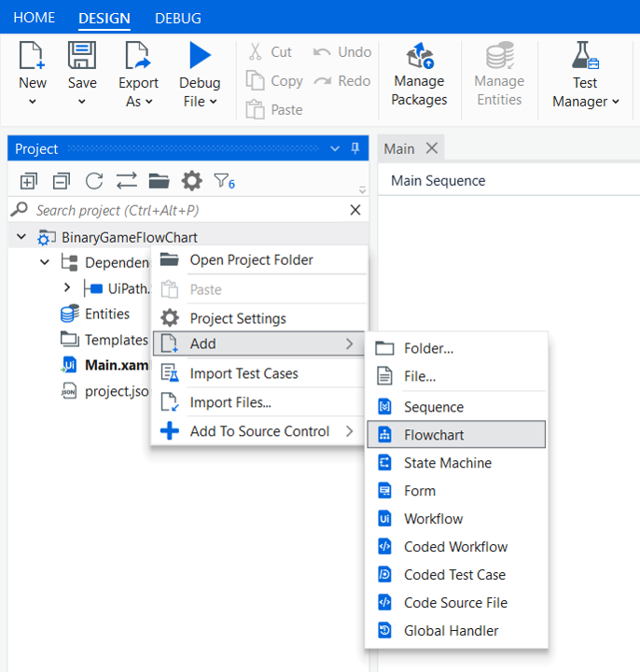Screen dimensions: 640x672
Task: Click the Export As icon
Action: pyautogui.click(x=138, y=55)
